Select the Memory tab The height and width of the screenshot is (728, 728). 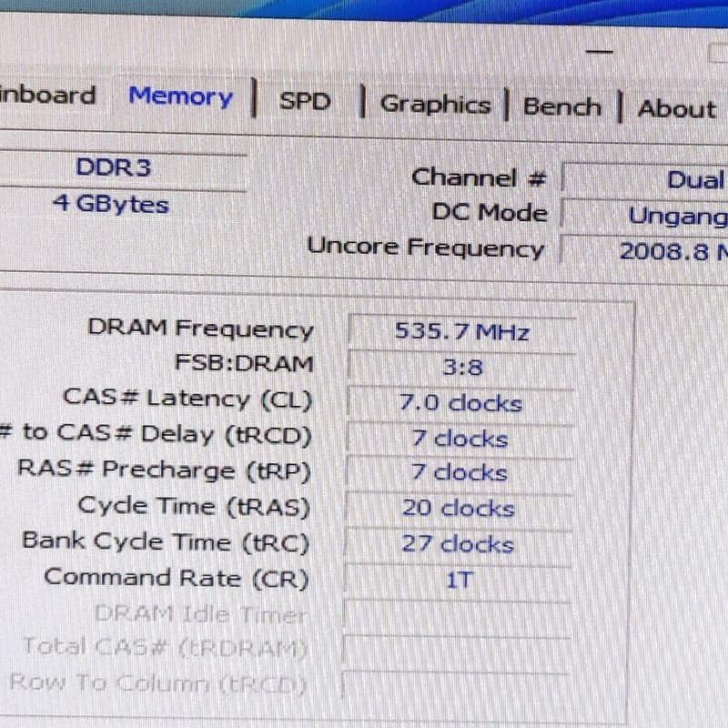point(180,97)
